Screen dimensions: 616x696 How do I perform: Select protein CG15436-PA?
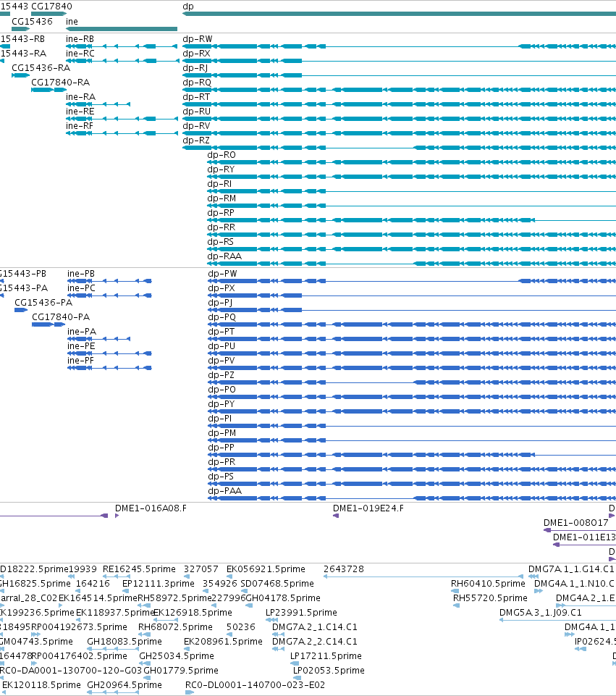[43, 303]
